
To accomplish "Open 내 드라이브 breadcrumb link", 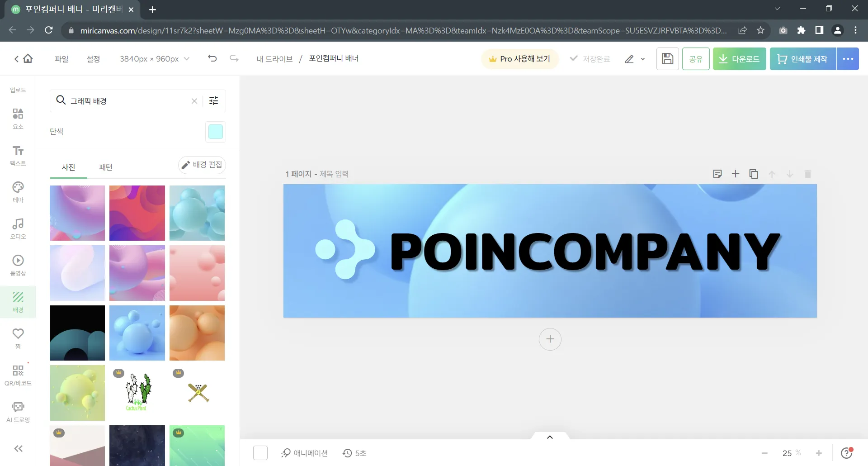I will [274, 59].
